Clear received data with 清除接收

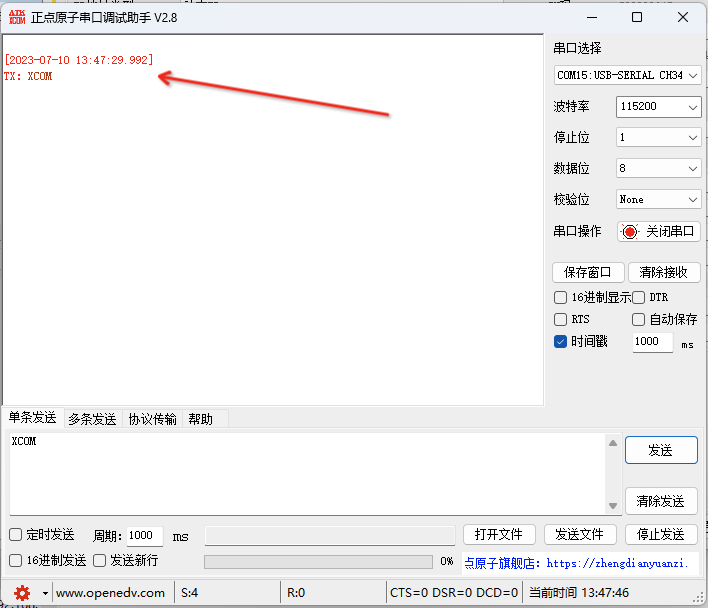664,272
